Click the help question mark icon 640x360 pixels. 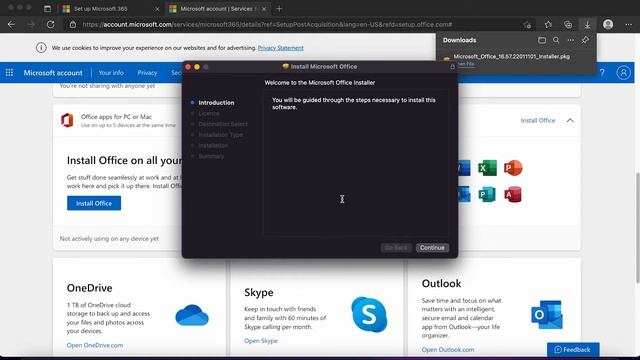click(602, 73)
